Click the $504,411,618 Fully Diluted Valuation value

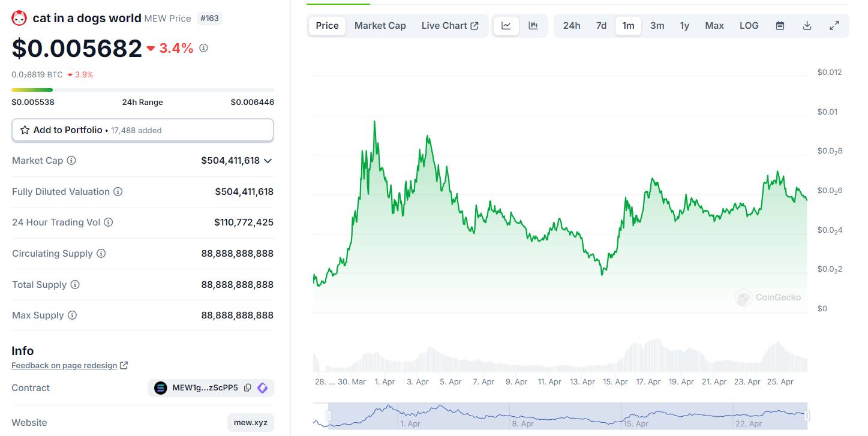coord(244,192)
